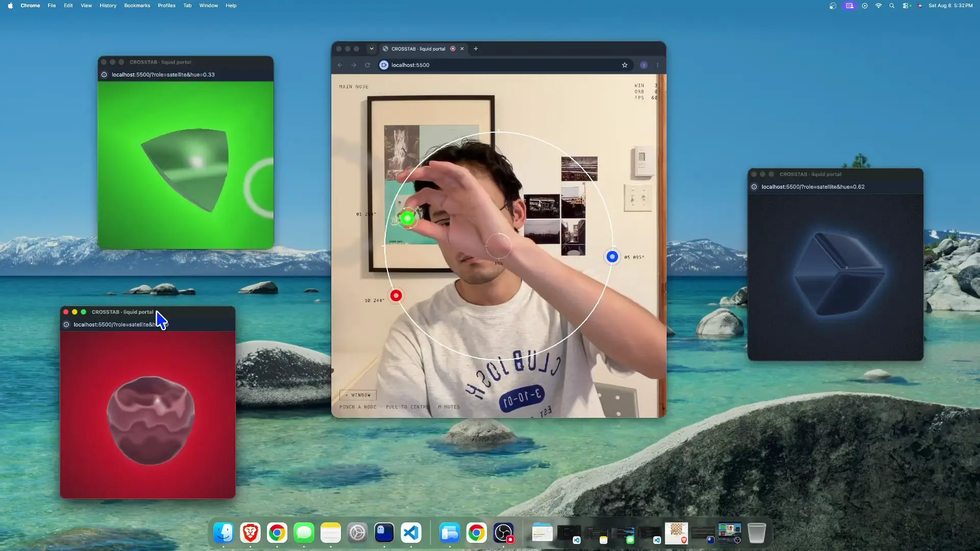This screenshot has width=980, height=551.
Task: Click the play-circle menu bar icon
Action: coord(865,6)
